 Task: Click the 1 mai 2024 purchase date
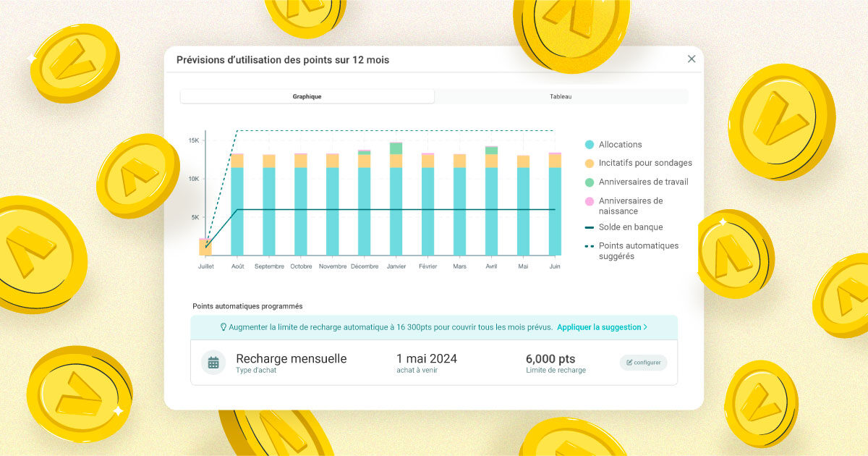427,359
